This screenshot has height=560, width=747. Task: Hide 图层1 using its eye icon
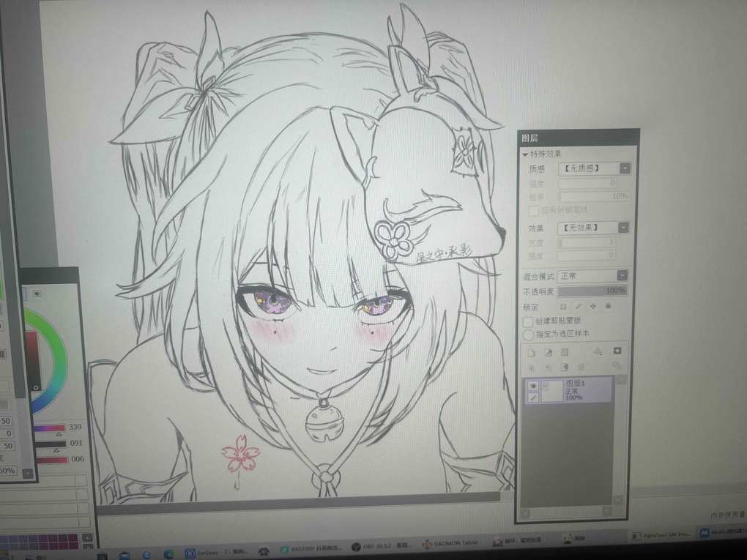(533, 386)
